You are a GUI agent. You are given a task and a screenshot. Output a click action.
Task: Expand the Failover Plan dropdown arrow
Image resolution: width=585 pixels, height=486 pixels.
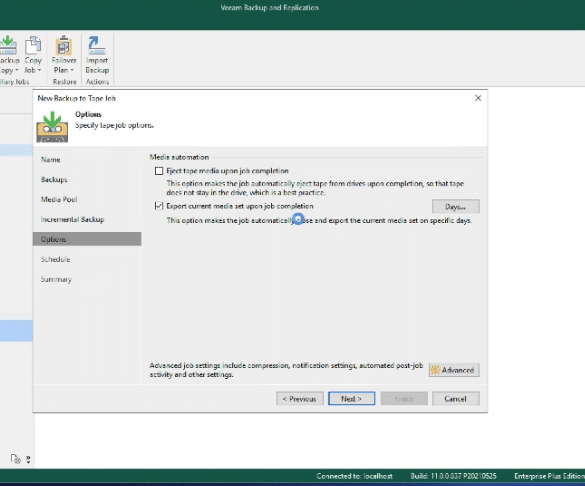[72, 70]
